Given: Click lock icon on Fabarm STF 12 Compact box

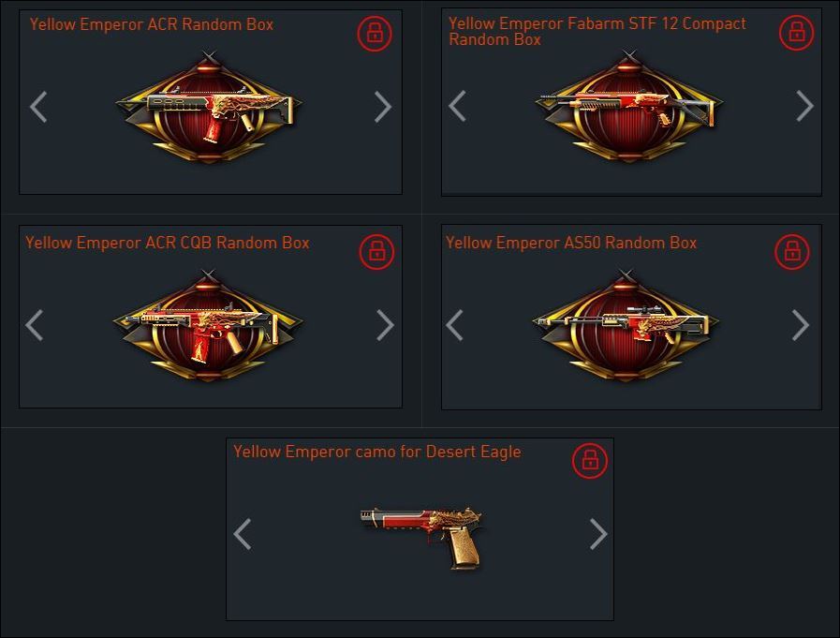Looking at the screenshot, I should click(x=797, y=33).
